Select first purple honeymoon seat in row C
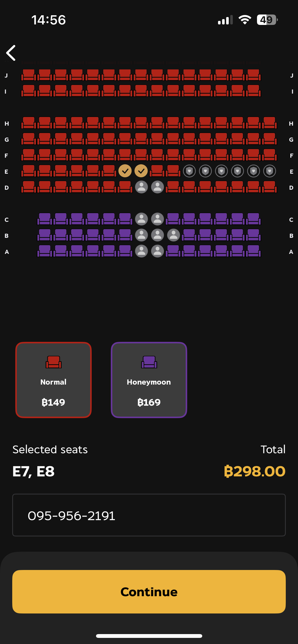The height and width of the screenshot is (644, 298). click(x=45, y=219)
